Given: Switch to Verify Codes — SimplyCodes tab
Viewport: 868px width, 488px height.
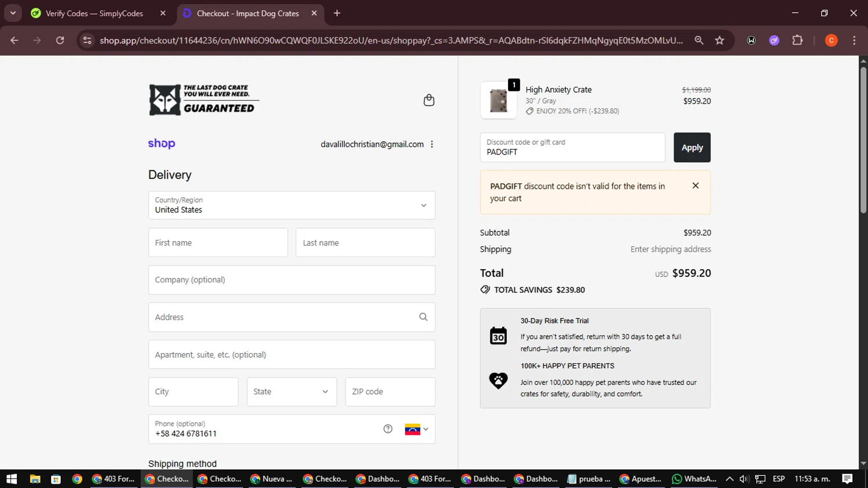Looking at the screenshot, I should (94, 13).
